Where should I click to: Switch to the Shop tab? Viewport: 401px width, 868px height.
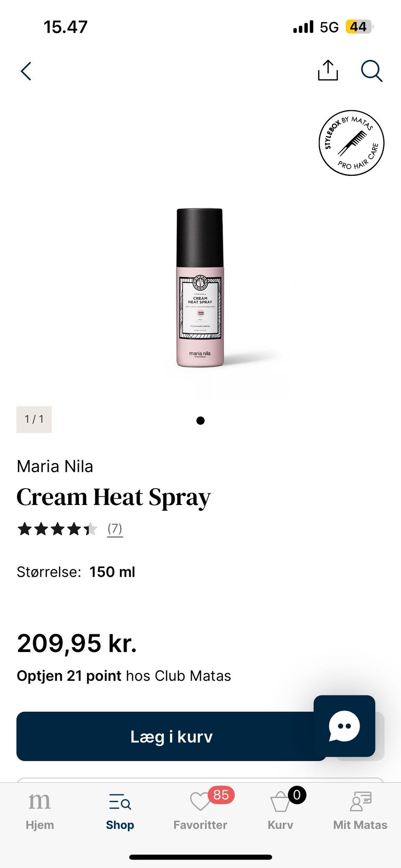120,810
